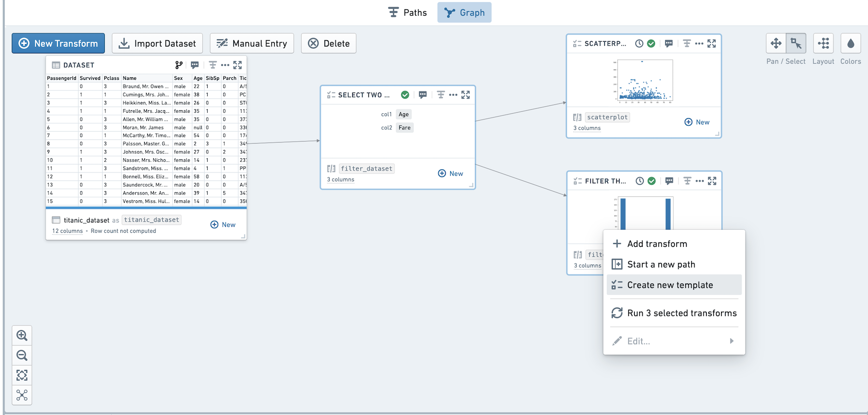Click New under titanic_dataset node
This screenshot has width=868, height=415.
[x=223, y=224]
